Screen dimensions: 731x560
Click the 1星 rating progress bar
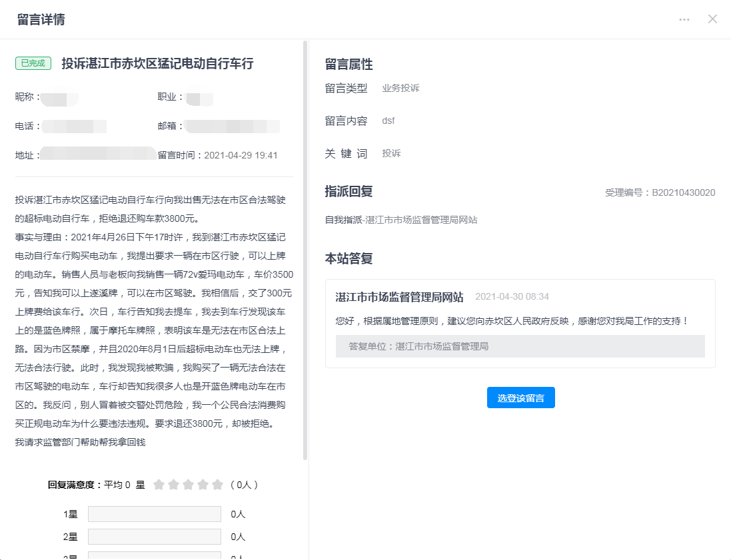(154, 514)
